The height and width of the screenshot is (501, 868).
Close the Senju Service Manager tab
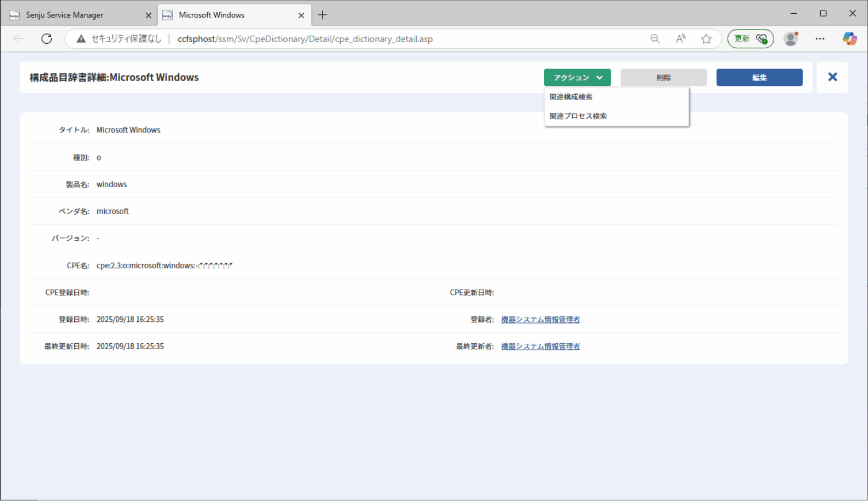tap(149, 16)
